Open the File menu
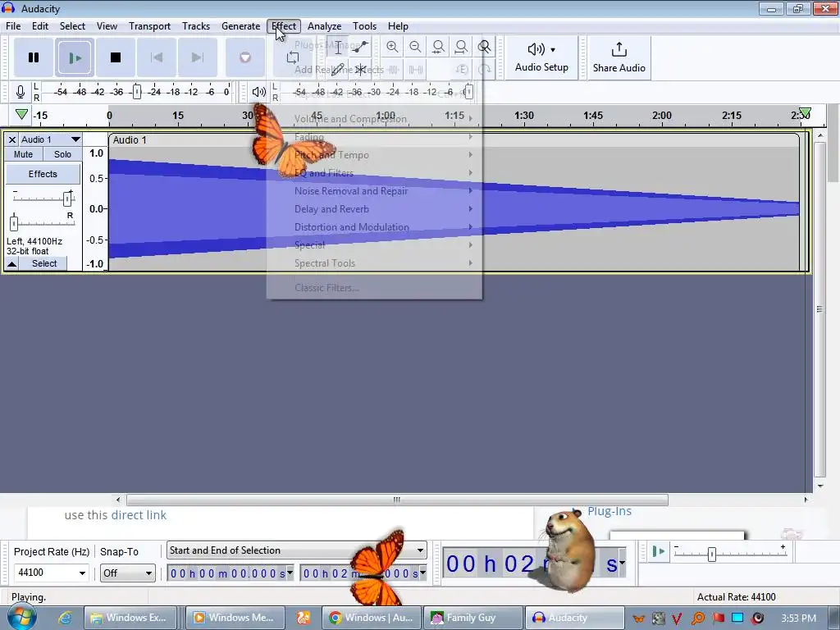The height and width of the screenshot is (630, 840). (13, 26)
